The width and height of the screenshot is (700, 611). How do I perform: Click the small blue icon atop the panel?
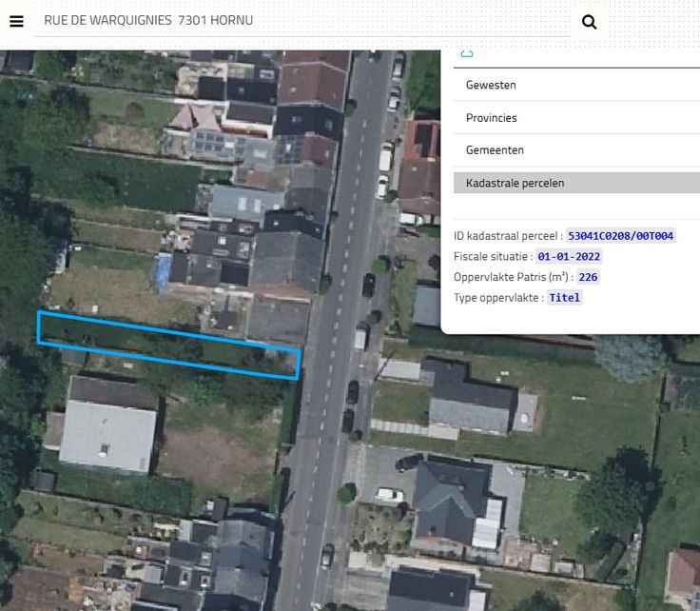466,54
